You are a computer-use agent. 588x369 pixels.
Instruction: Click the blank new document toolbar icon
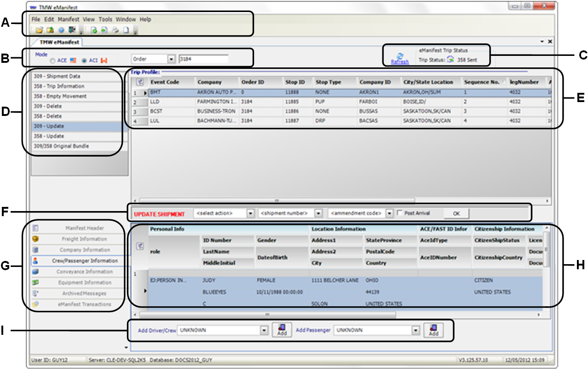(x=126, y=30)
